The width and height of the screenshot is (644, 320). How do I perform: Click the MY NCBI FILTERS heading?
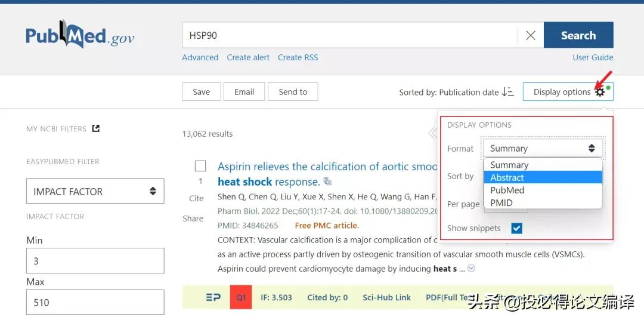click(56, 129)
